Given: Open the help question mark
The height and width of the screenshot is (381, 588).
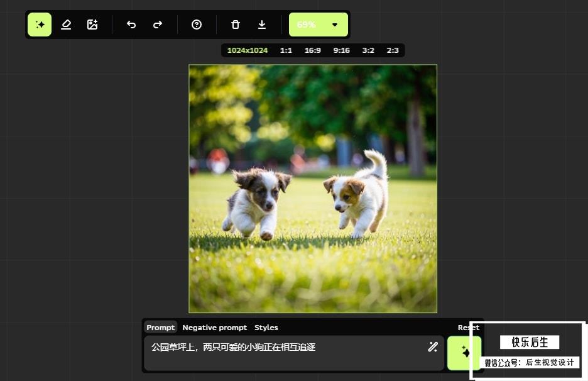Looking at the screenshot, I should (197, 25).
